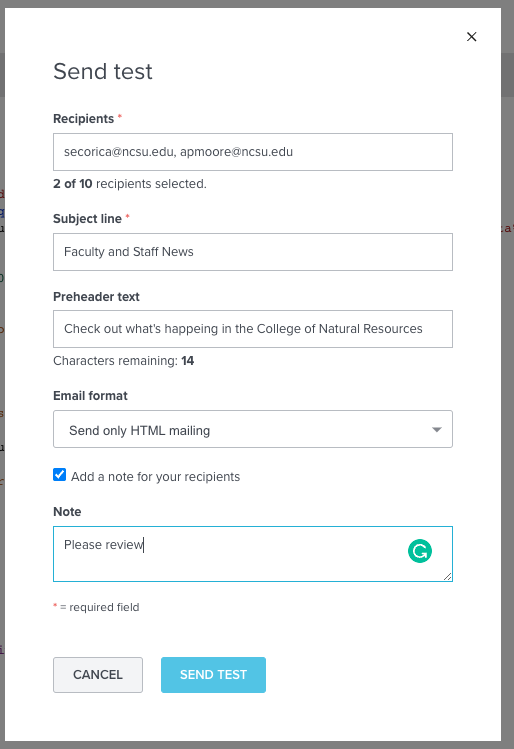This screenshot has height=749, width=514.
Task: Open the Grammarly icon in Note field
Action: tap(420, 551)
